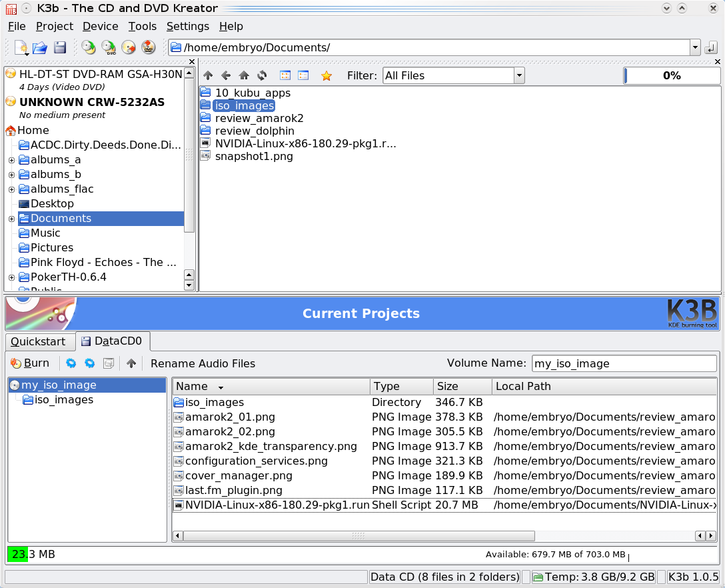Image resolution: width=725 pixels, height=588 pixels.
Task: Reload the file browser view
Action: 262,75
